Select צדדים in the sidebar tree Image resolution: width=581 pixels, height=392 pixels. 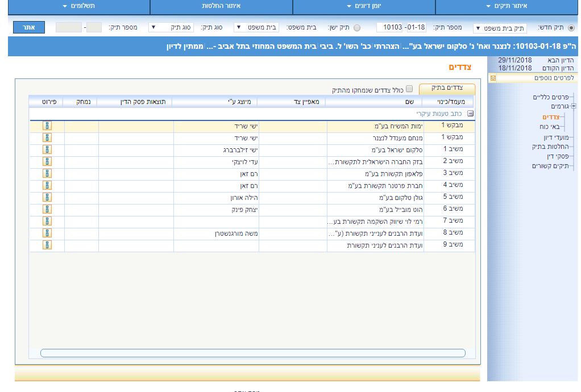pyautogui.click(x=551, y=118)
